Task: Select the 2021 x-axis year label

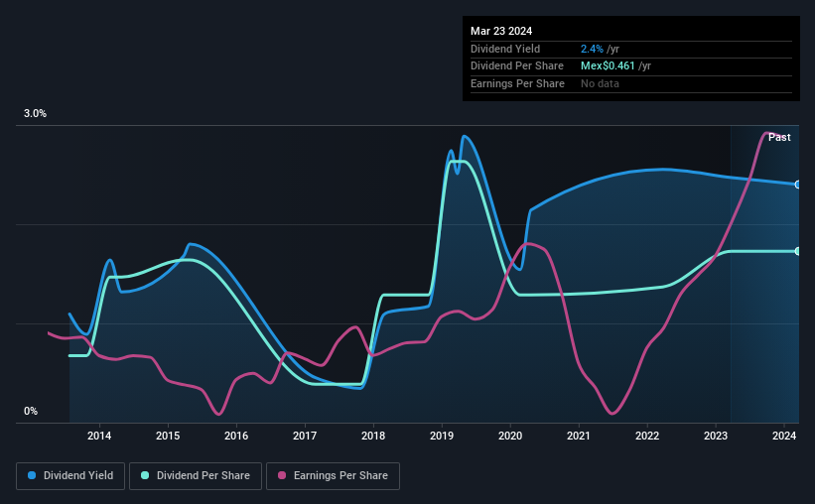Action: 579,436
